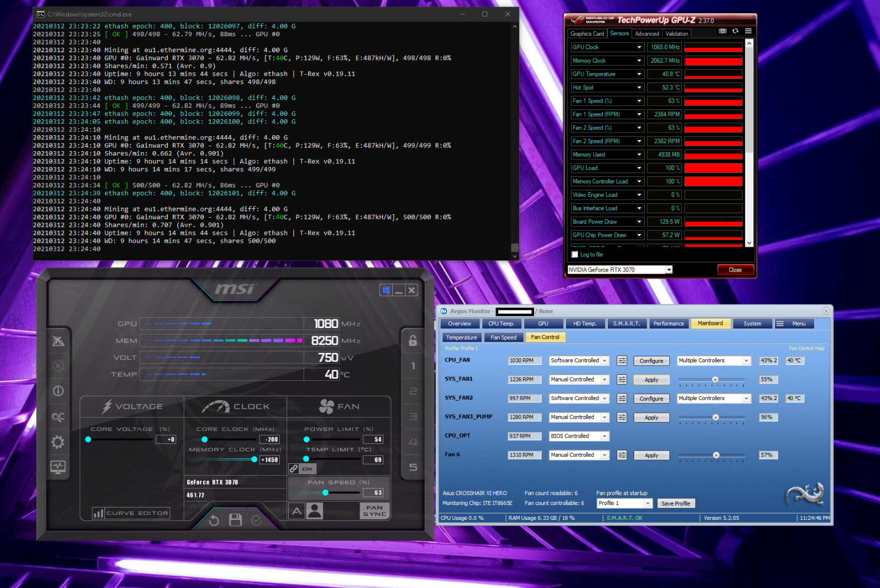880x588 pixels.
Task: Open SYS_FAN2 Multiple Controllers dropdown
Action: pyautogui.click(x=714, y=398)
